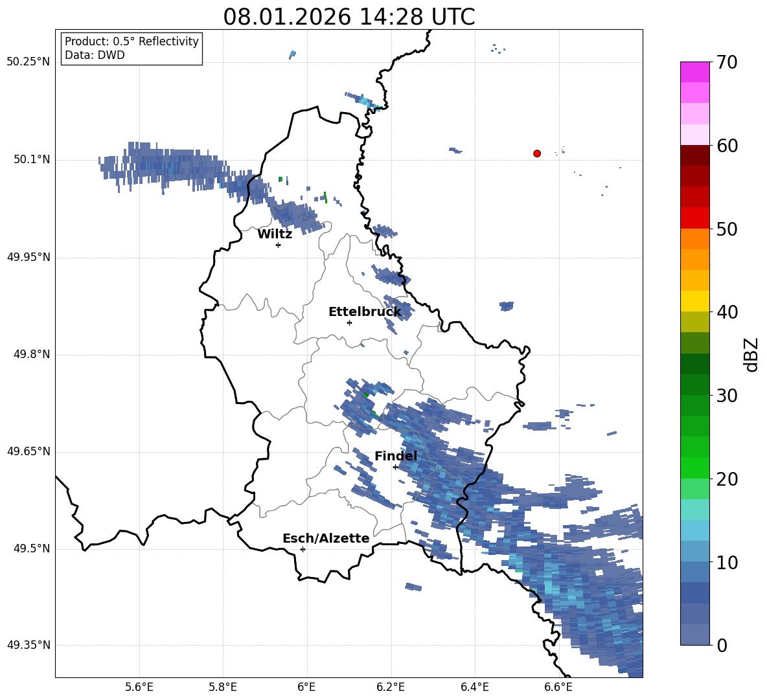Click the 49.8°N latitude label
The height and width of the screenshot is (700, 767).
(32, 354)
